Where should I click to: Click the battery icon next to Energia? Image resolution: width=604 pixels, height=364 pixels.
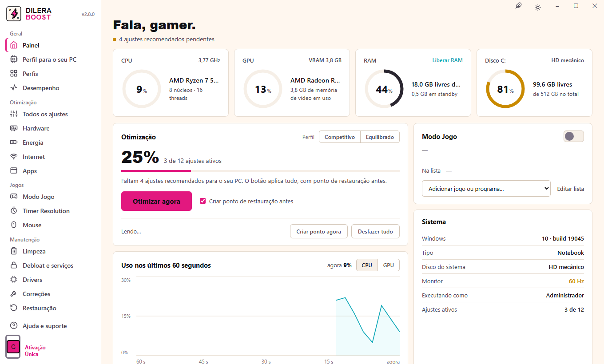click(14, 142)
